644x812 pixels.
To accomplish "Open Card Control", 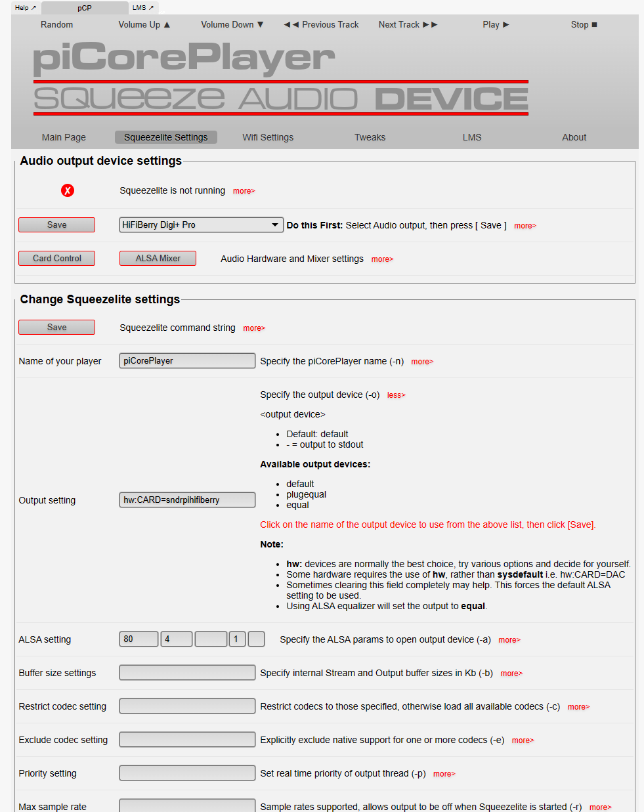I will [56, 258].
